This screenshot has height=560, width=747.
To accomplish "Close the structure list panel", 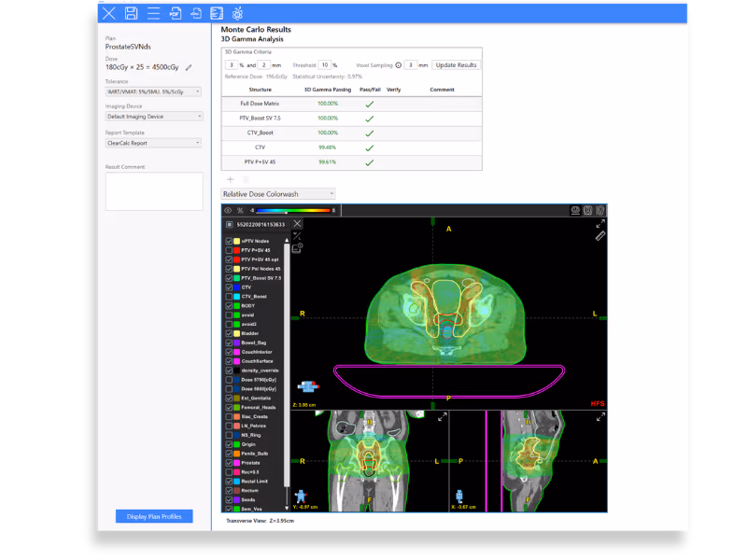I will click(x=297, y=224).
